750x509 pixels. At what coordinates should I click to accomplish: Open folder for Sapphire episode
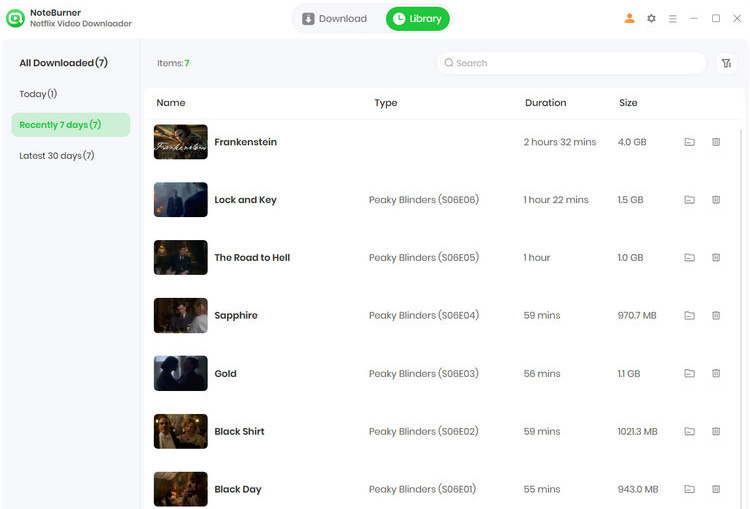(x=689, y=315)
